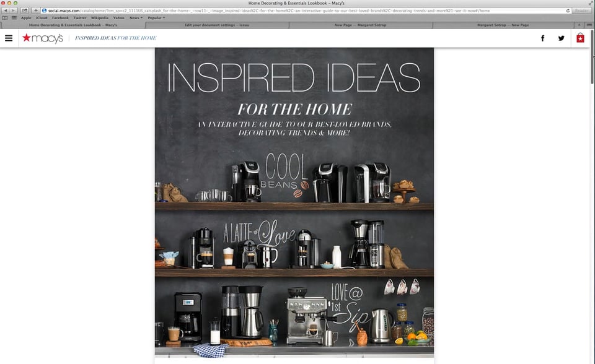Reload the page
Viewport: 595px width, 364px height.
(x=568, y=11)
